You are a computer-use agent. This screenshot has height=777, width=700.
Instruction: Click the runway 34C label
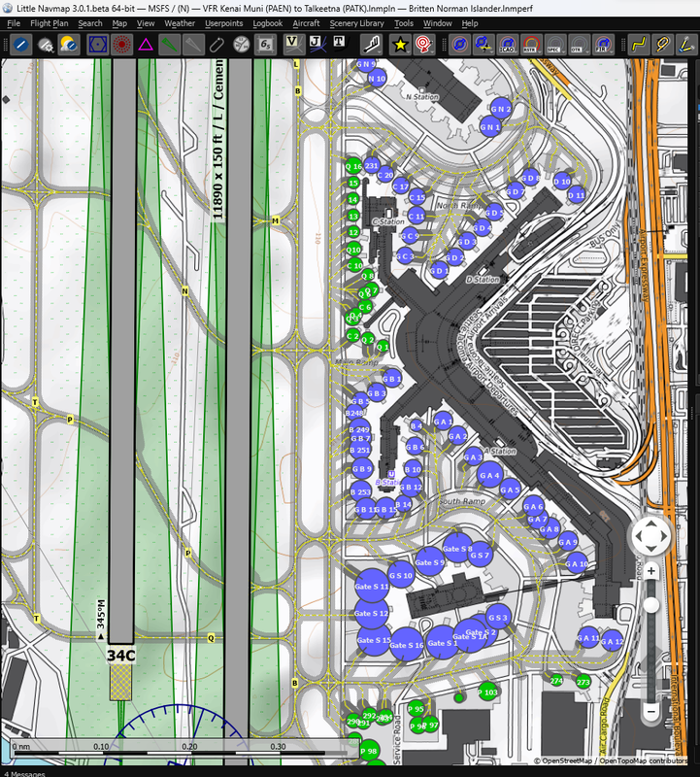[121, 655]
